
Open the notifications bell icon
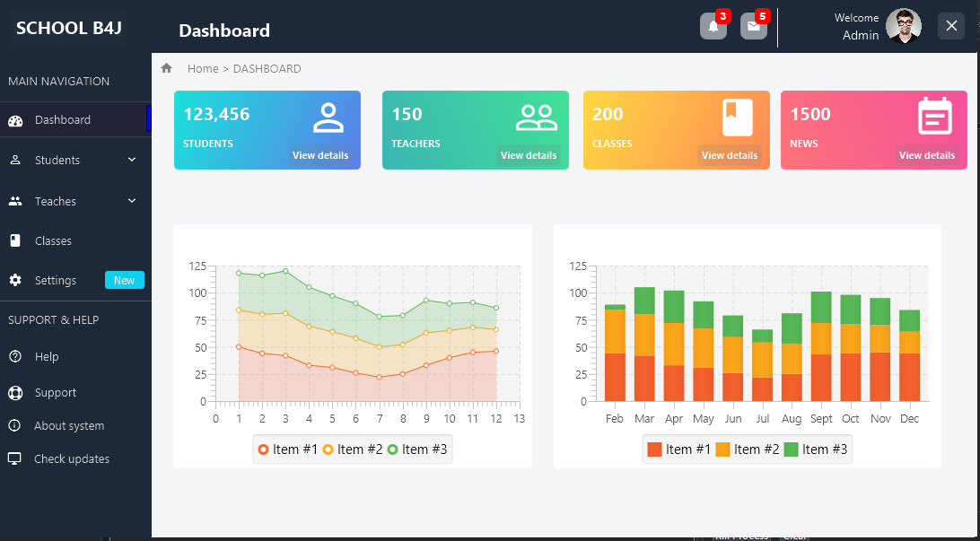pyautogui.click(x=713, y=26)
